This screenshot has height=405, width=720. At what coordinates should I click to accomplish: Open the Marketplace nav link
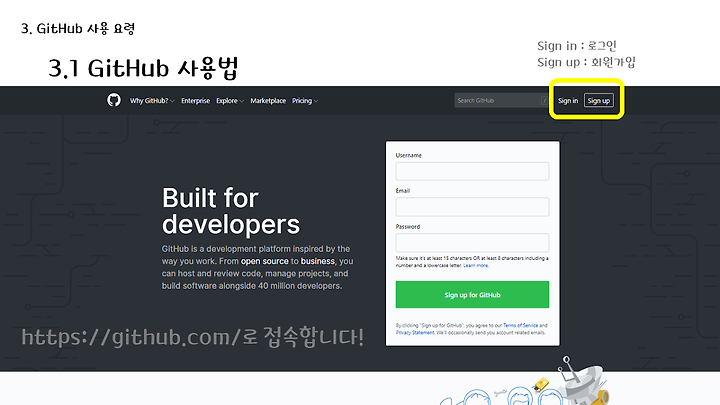coord(268,101)
